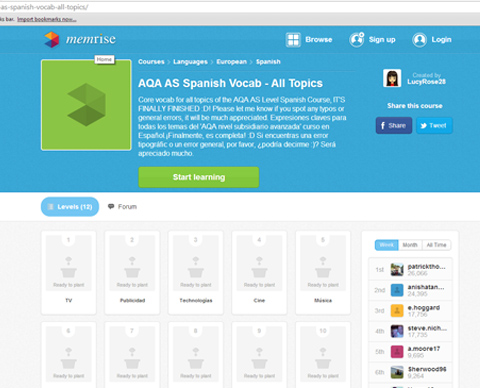Open level 5 Música card
Viewport: 480px width, 388px height.
323,273
